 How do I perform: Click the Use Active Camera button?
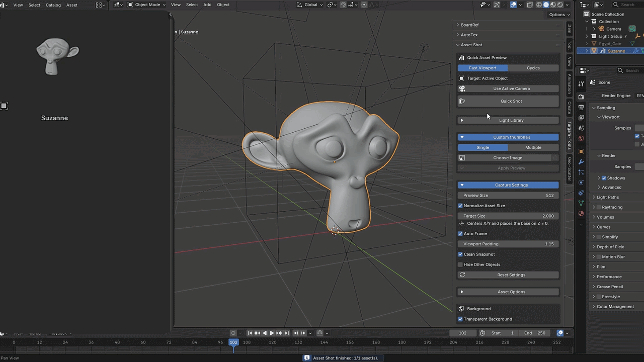tap(508, 88)
